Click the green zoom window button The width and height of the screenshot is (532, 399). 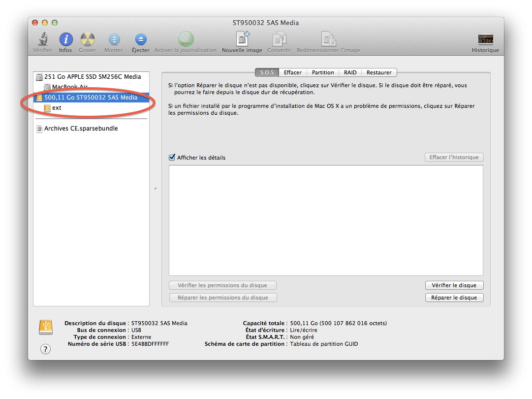coord(54,23)
